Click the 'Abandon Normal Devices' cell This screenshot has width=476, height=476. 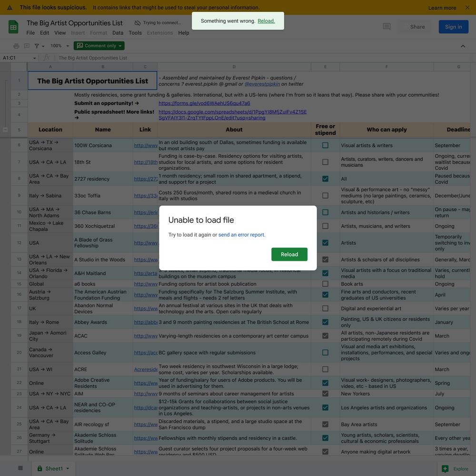103,308
